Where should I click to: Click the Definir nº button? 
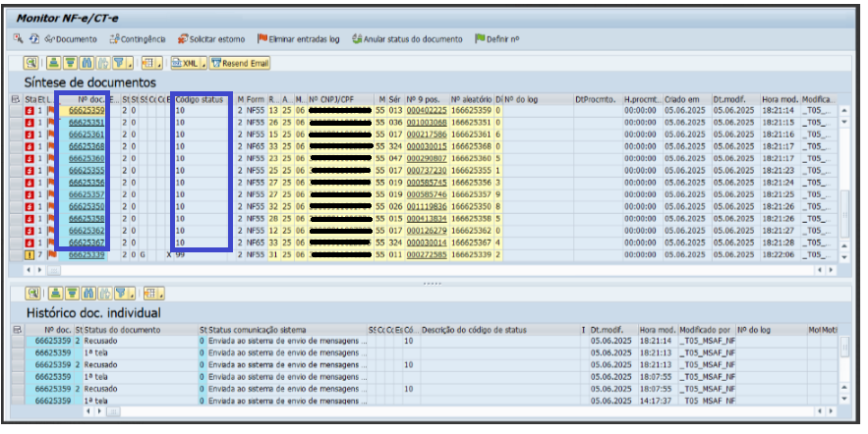tap(497, 39)
